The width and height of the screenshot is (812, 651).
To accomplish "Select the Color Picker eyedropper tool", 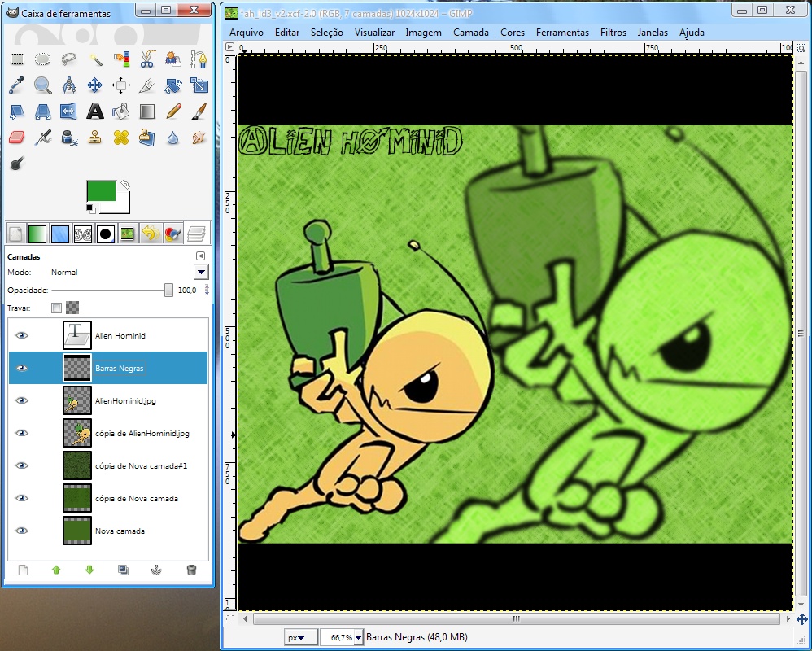I will [17, 85].
